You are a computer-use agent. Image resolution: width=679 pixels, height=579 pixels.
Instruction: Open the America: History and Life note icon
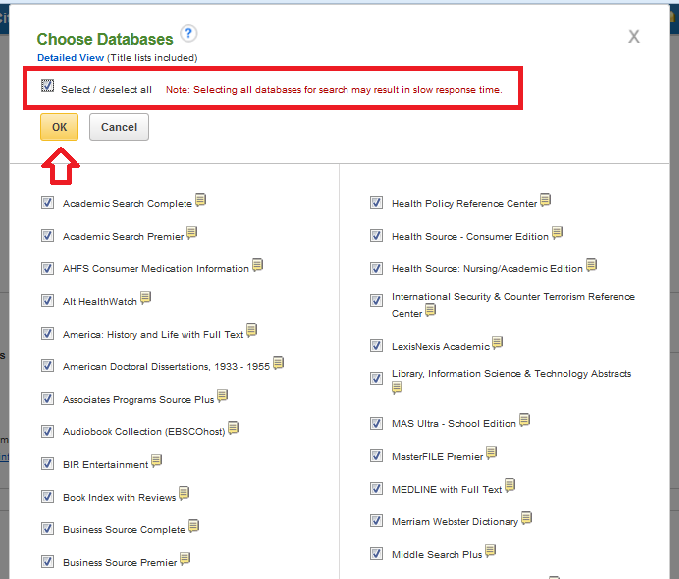click(x=251, y=331)
